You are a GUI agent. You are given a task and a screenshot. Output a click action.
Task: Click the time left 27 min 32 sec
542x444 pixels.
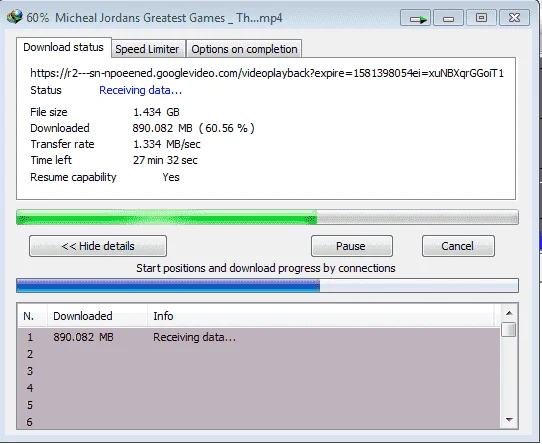(165, 160)
